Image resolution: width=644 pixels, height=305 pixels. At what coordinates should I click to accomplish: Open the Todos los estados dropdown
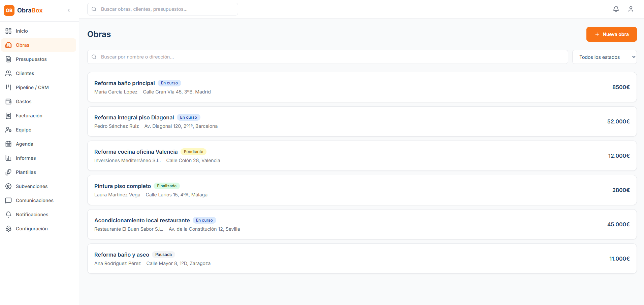click(x=604, y=57)
